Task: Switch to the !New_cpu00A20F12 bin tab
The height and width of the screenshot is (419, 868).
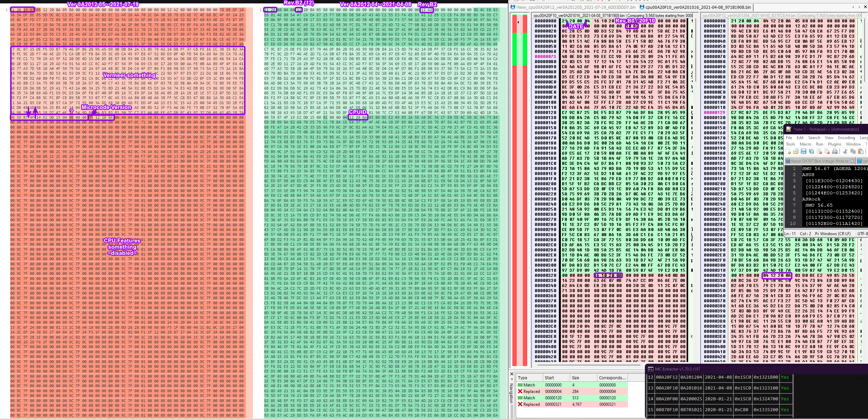Action: pyautogui.click(x=573, y=7)
